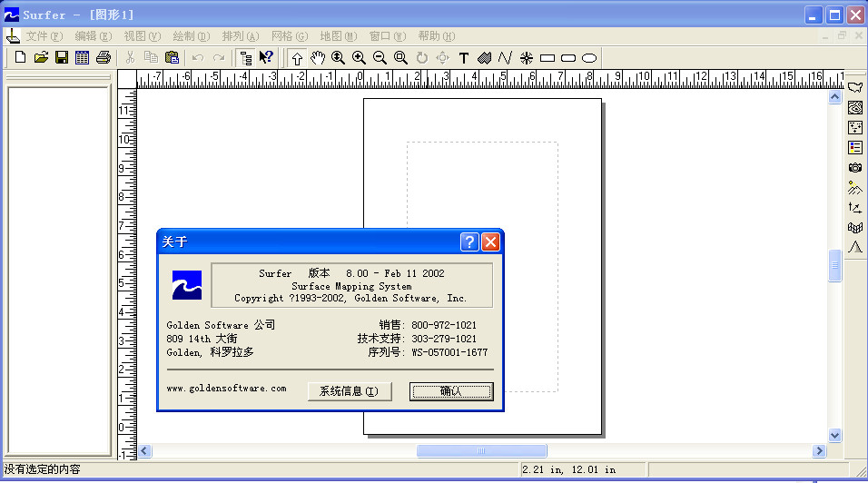Click the question mark help button in 关于 dialog
The width and height of the screenshot is (868, 483).
(469, 241)
